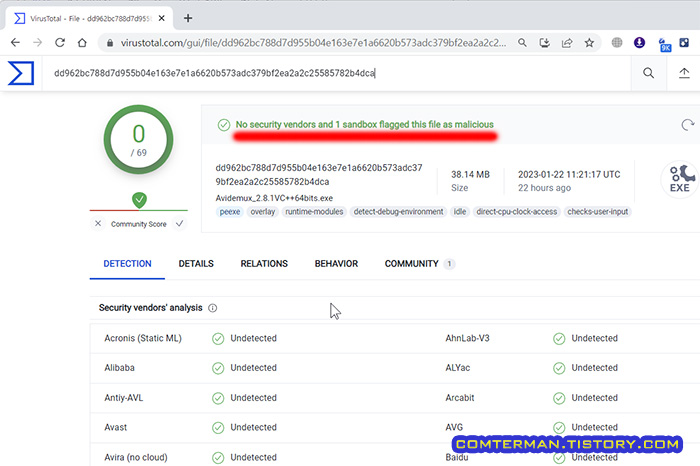Screen dimensions: 700x466
Task: Click the peexe tag
Action: 230,212
